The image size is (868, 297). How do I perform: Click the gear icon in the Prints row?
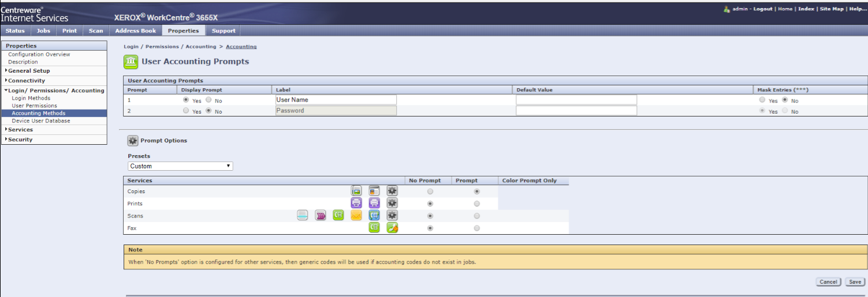[x=392, y=203]
